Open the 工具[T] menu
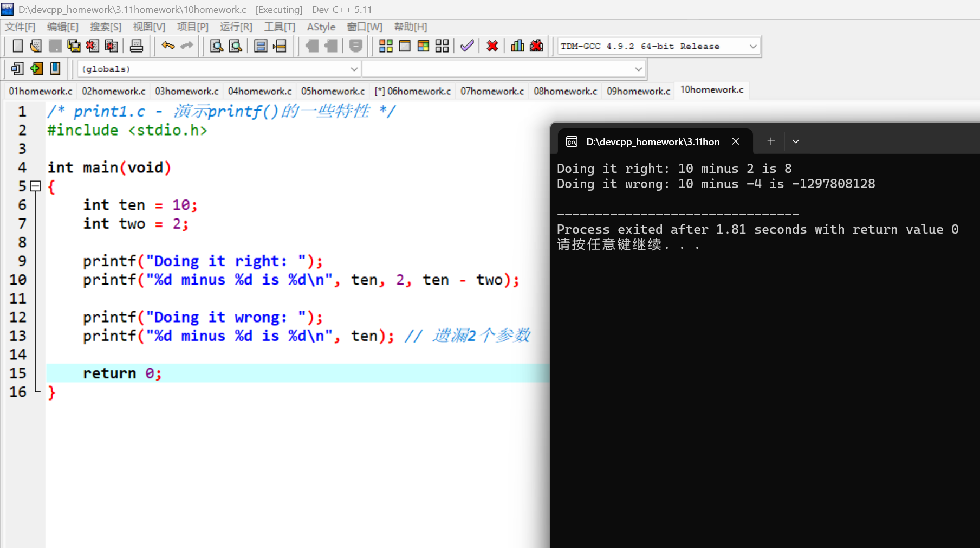Image resolution: width=980 pixels, height=548 pixels. 280,27
